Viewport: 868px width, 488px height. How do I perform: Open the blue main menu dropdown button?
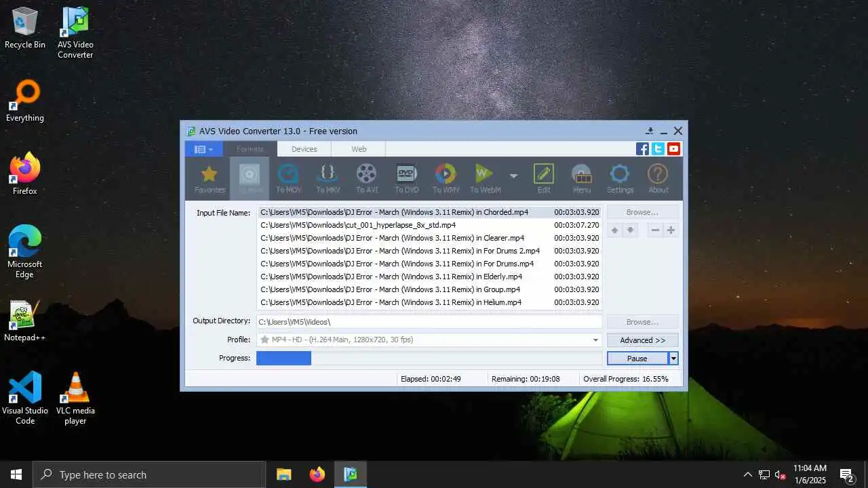pos(203,149)
